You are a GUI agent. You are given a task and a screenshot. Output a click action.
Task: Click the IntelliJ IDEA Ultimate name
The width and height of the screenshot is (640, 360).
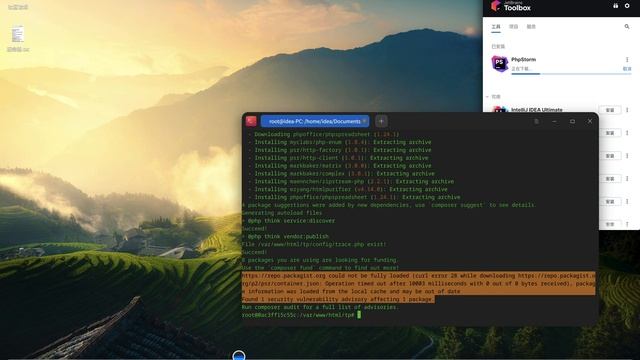537,110
